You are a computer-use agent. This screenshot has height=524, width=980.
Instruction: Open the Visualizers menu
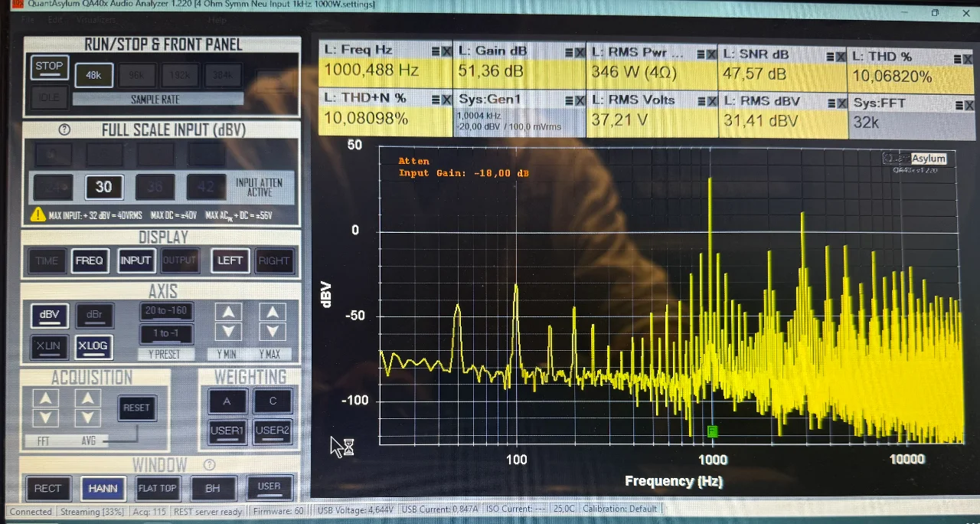pyautogui.click(x=96, y=19)
